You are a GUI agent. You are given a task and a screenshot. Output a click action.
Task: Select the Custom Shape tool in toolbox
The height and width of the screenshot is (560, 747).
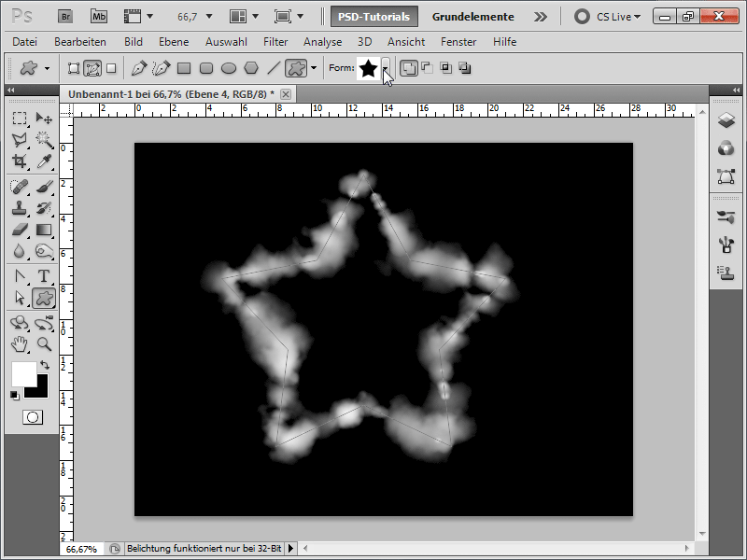[44, 298]
